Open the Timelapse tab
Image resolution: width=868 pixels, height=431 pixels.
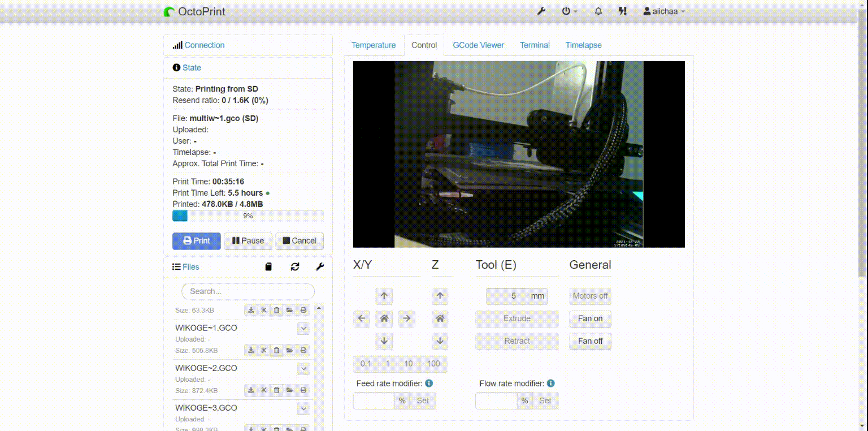pyautogui.click(x=584, y=45)
